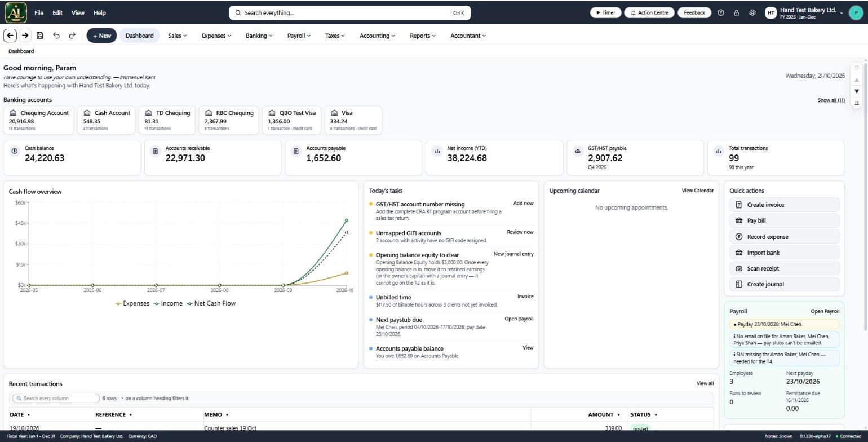The height and width of the screenshot is (442, 868).
Task: Open the Edit menu
Action: click(x=57, y=12)
